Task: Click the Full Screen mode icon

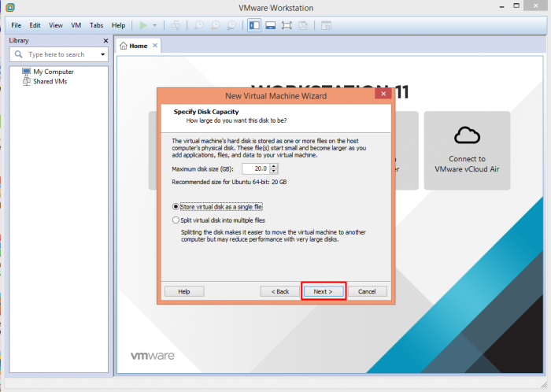Action: (x=287, y=25)
